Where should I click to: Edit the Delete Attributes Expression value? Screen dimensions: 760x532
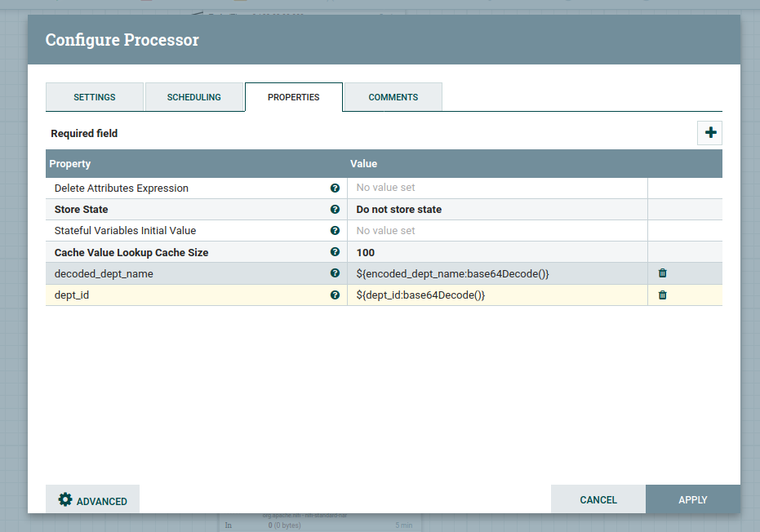(x=497, y=188)
